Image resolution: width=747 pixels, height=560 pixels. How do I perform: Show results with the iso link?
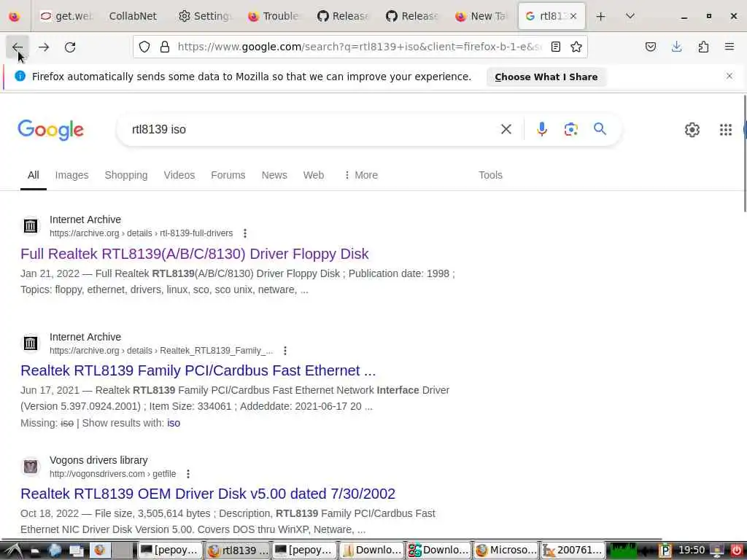[174, 423]
